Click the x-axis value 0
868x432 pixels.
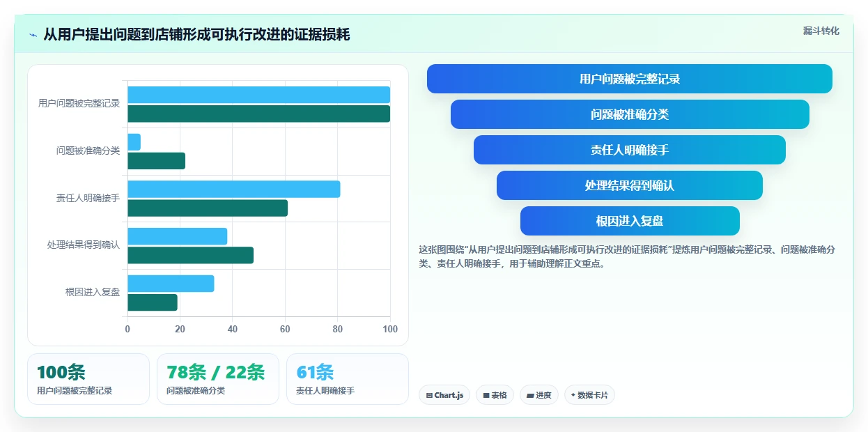click(127, 329)
